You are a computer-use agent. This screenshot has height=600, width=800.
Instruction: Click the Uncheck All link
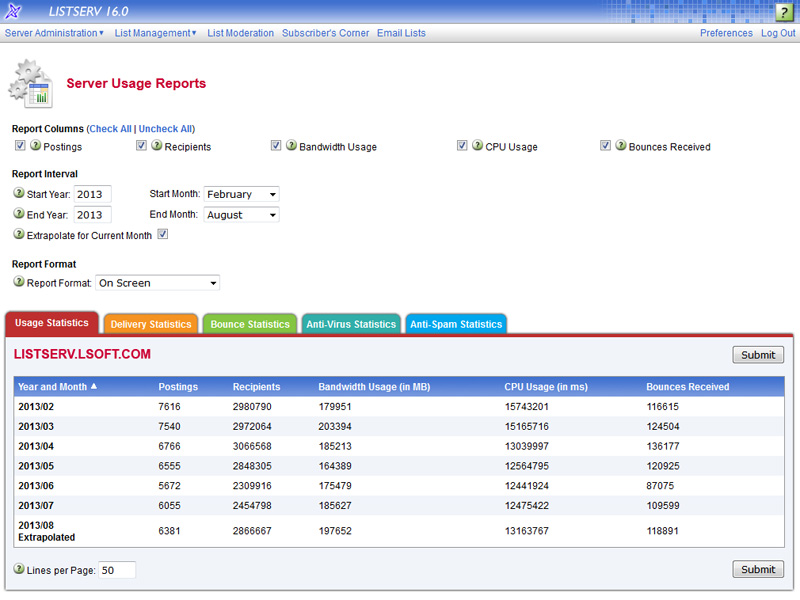pyautogui.click(x=165, y=129)
